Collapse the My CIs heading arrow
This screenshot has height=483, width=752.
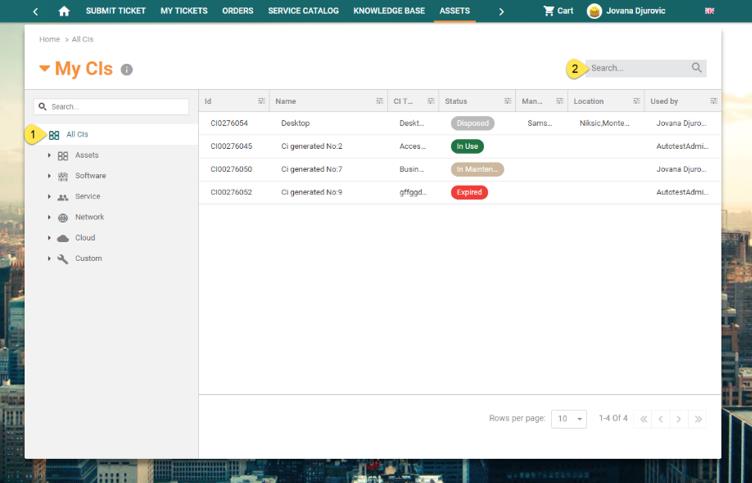click(x=44, y=69)
